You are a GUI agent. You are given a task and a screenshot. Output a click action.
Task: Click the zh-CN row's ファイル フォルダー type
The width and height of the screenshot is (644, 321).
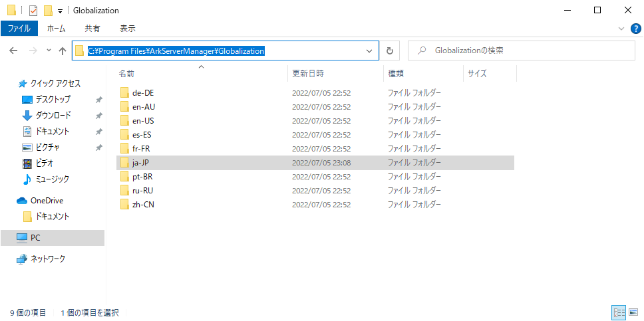coord(414,205)
